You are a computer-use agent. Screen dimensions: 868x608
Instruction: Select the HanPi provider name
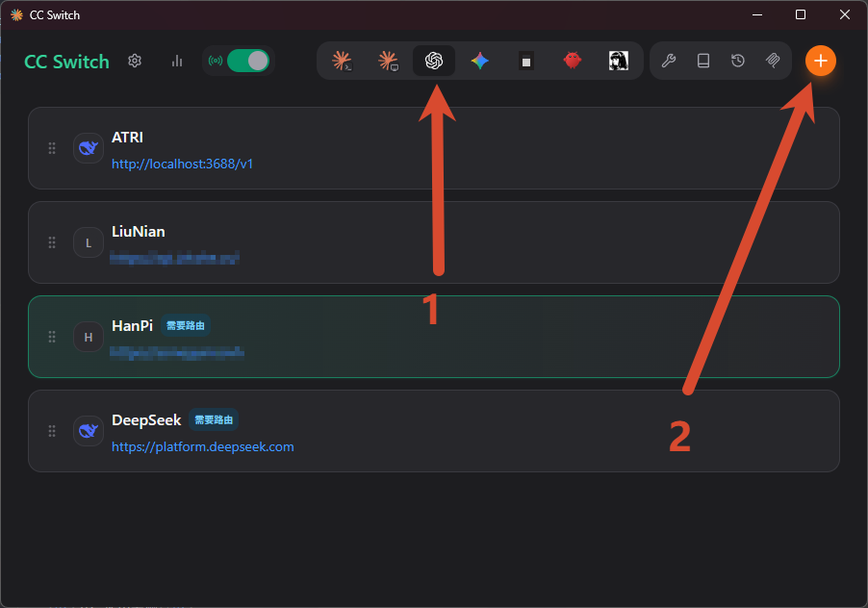click(x=132, y=326)
